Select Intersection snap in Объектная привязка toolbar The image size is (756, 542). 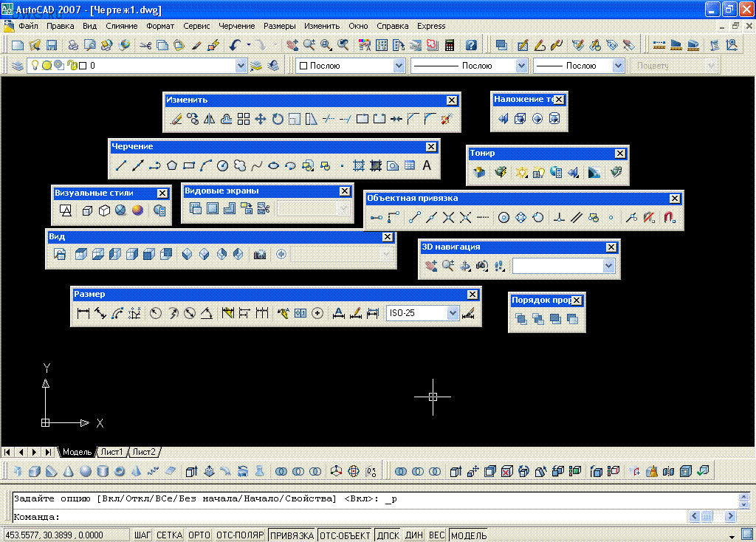[x=448, y=218]
